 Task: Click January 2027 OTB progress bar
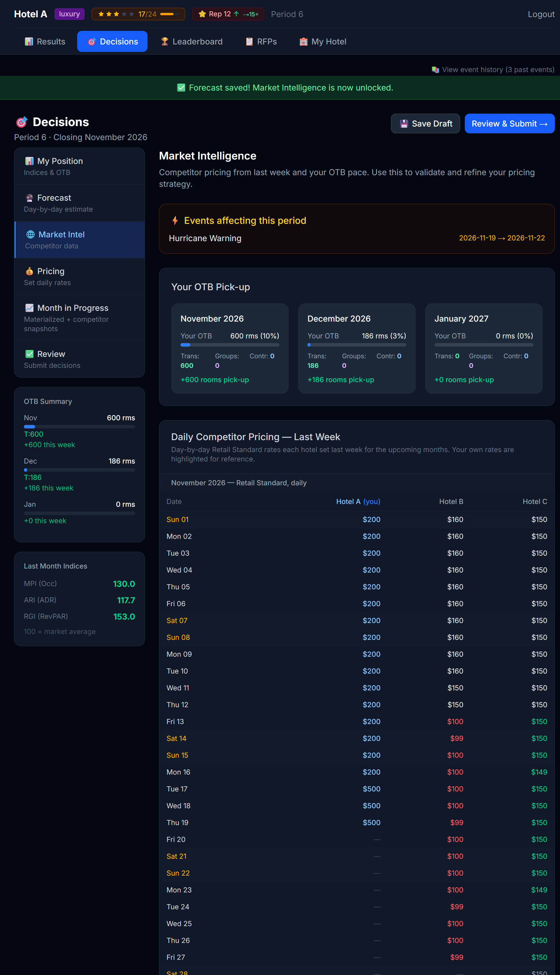tap(484, 345)
